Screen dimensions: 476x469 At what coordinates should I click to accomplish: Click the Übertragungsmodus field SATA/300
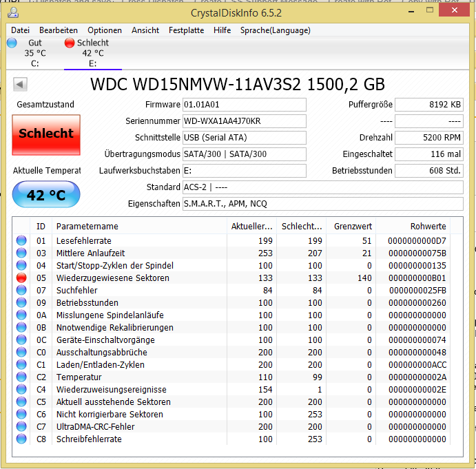tap(244, 154)
